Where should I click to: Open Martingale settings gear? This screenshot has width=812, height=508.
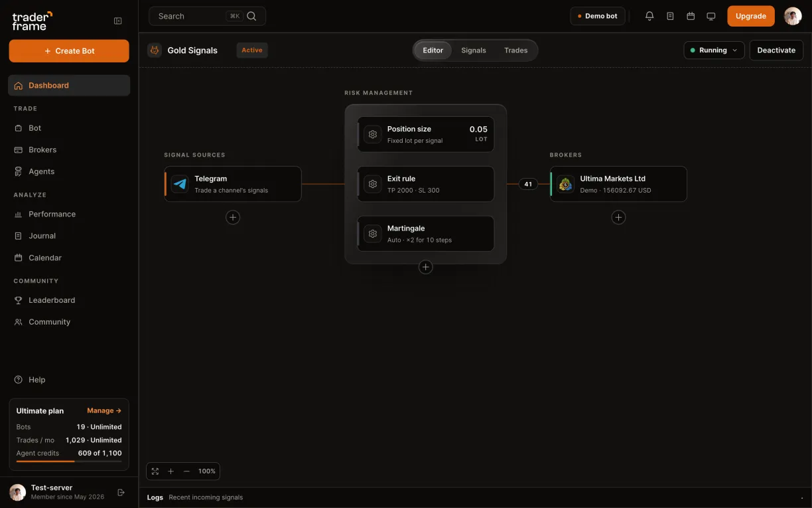[373, 234]
